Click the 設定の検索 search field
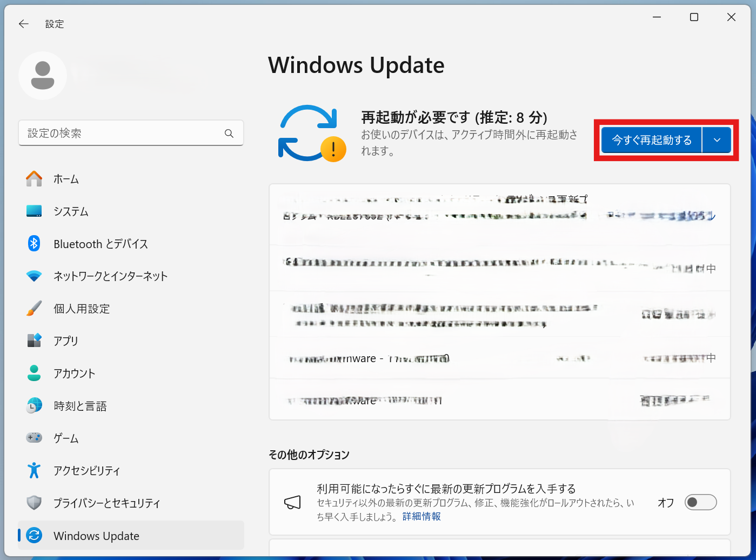This screenshot has width=756, height=560. 131,133
